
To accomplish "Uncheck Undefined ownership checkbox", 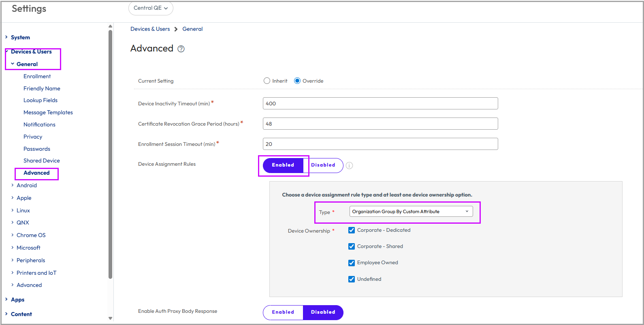I will coord(352,279).
